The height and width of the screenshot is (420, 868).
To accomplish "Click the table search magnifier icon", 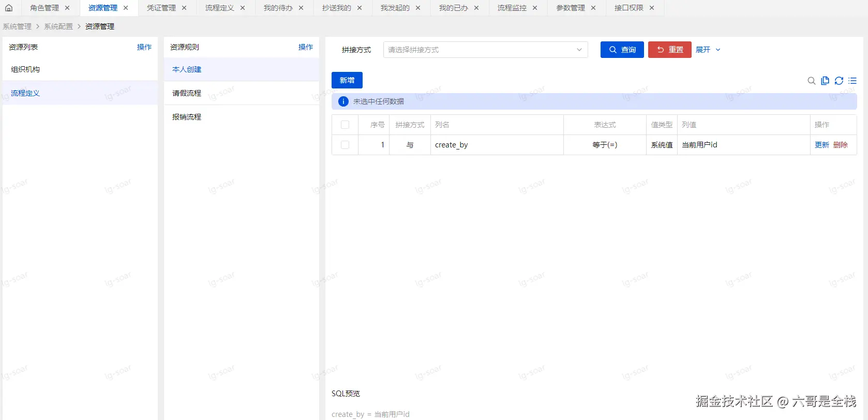I will coord(812,81).
